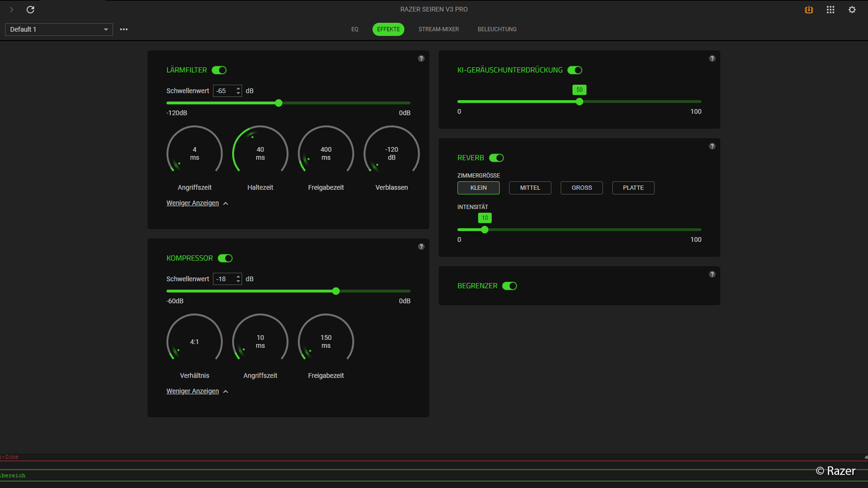Select Mittel room size
Viewport: 868px width, 488px height.
click(x=530, y=188)
